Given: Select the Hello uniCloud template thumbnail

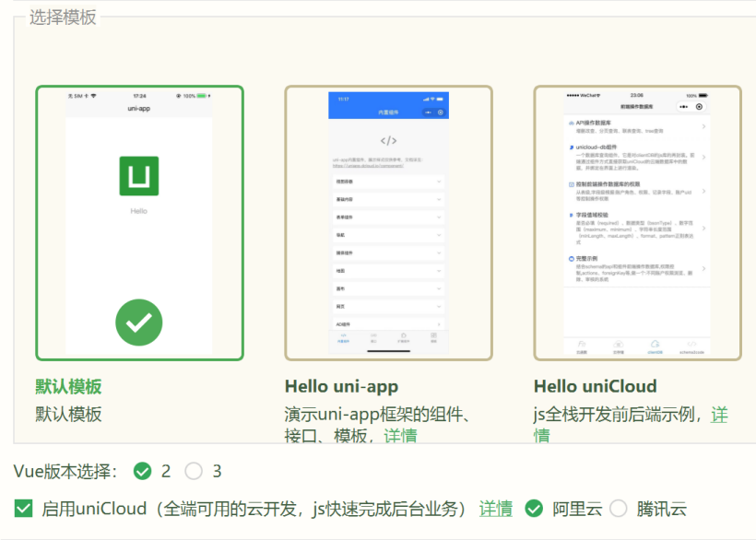Looking at the screenshot, I should [637, 223].
